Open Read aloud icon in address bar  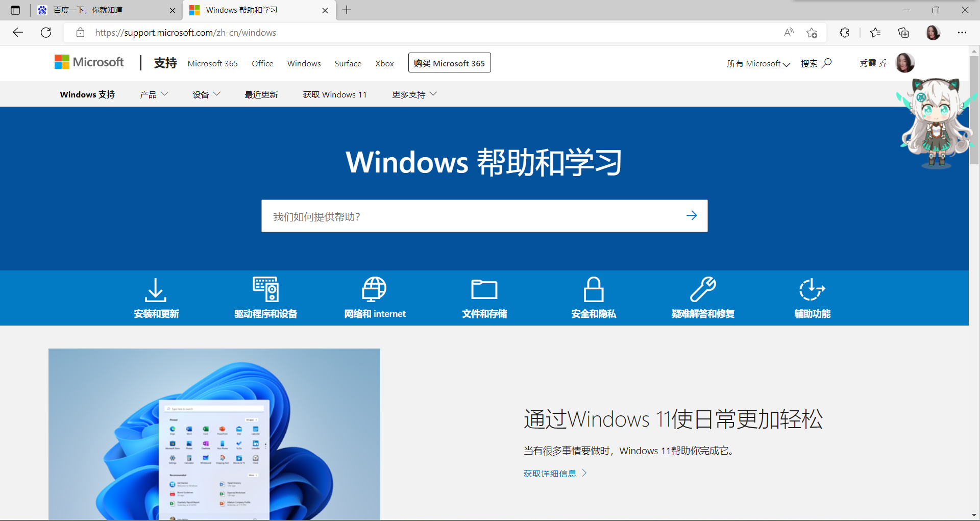point(789,33)
